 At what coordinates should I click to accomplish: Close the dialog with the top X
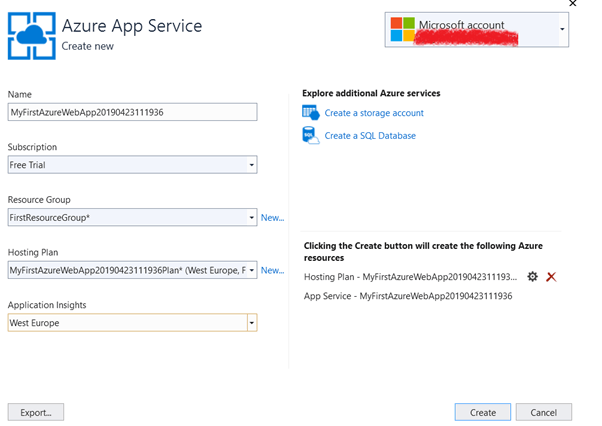(x=572, y=3)
